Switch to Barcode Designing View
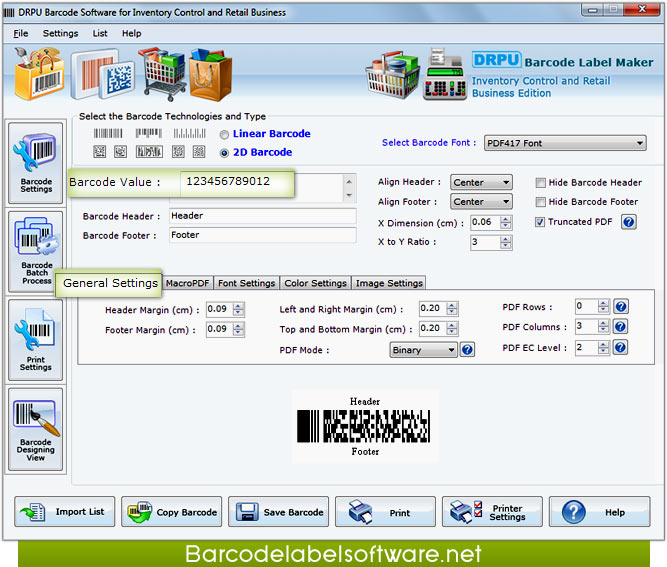Screen dimensions: 667x567 35,429
